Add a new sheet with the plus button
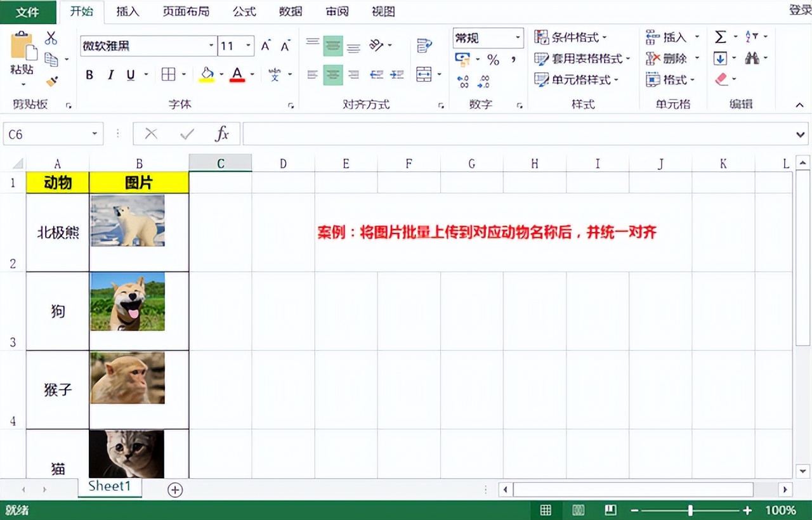Screen dimensions: 812x520 coord(175,490)
